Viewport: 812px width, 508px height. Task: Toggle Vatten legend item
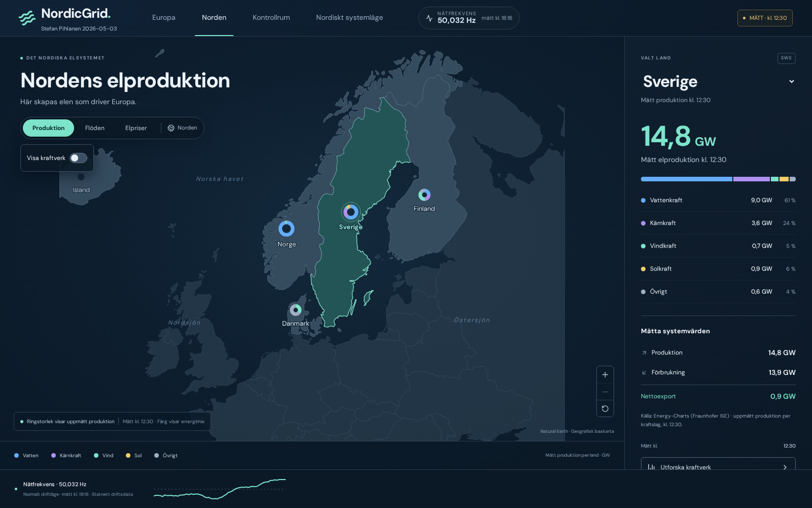pyautogui.click(x=26, y=456)
